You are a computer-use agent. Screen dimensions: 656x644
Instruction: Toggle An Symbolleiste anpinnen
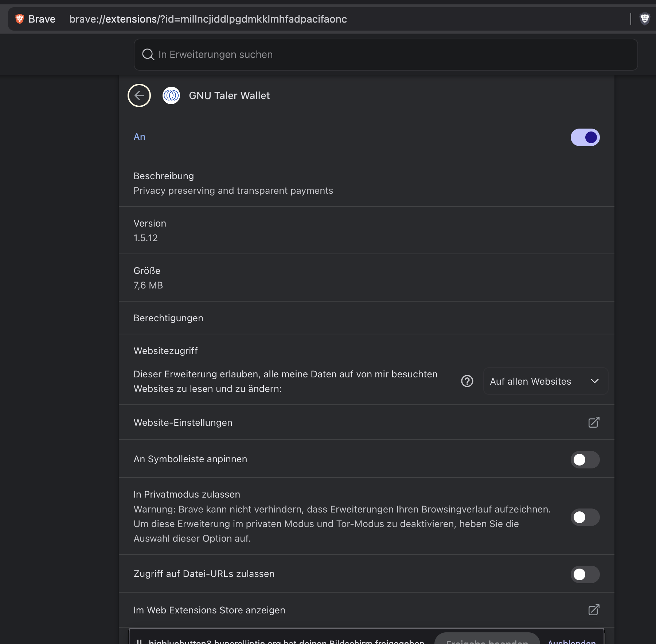click(585, 460)
